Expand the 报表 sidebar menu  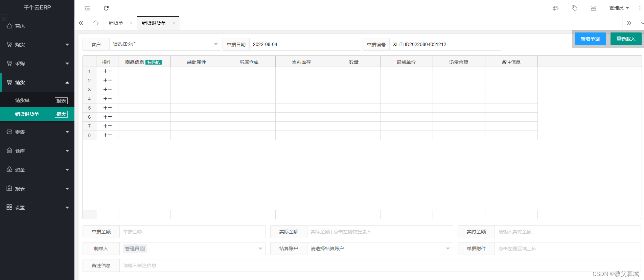(x=37, y=189)
